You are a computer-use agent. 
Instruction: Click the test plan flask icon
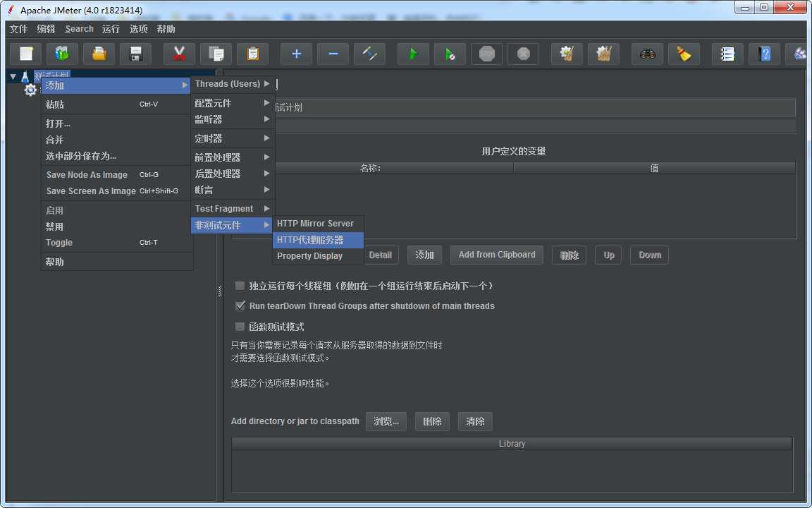coord(25,77)
